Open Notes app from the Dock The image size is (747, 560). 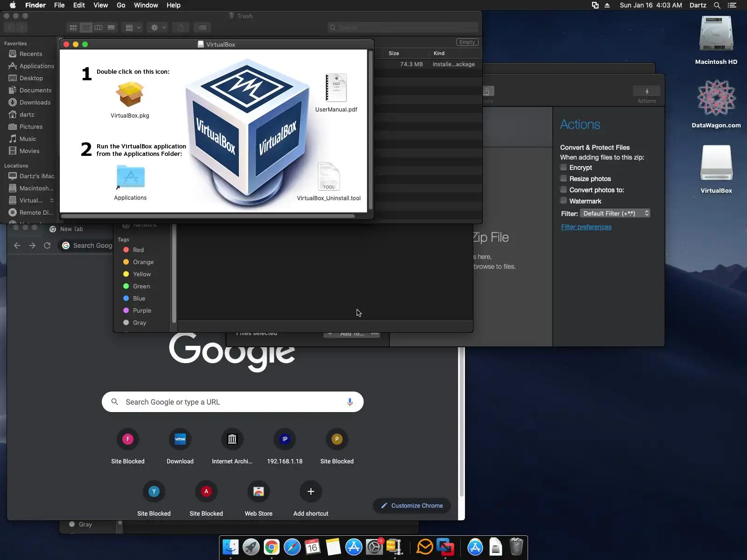point(333,546)
